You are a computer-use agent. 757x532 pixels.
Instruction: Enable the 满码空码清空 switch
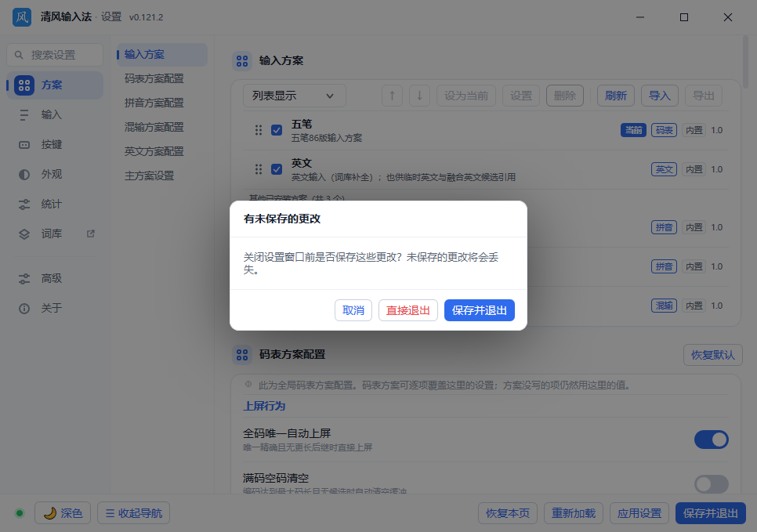point(711,483)
